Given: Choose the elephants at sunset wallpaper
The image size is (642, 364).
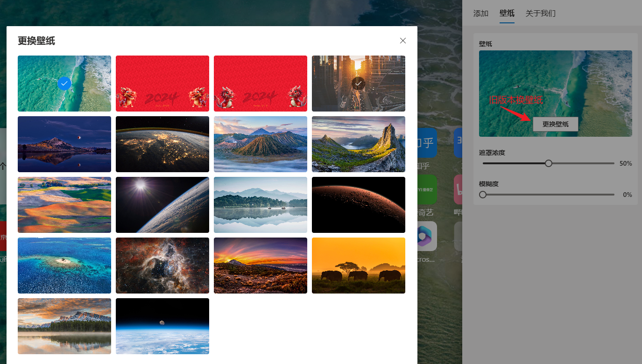Looking at the screenshot, I should (359, 266).
